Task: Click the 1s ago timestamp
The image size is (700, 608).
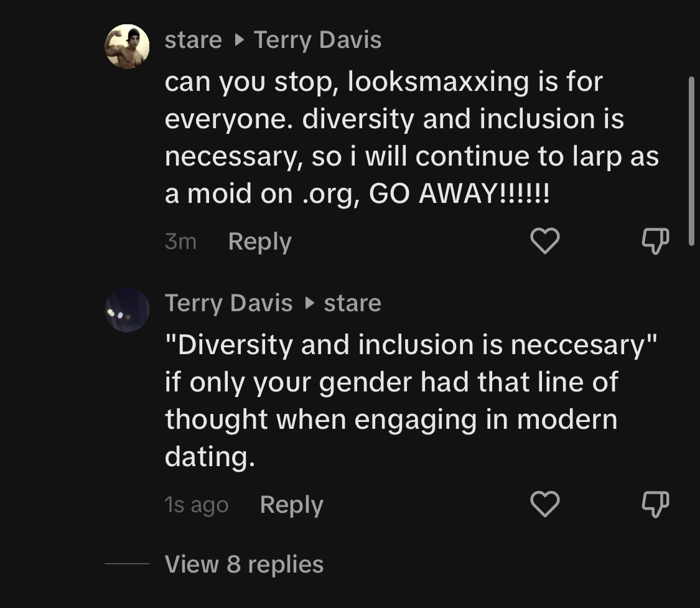Action: [x=197, y=505]
